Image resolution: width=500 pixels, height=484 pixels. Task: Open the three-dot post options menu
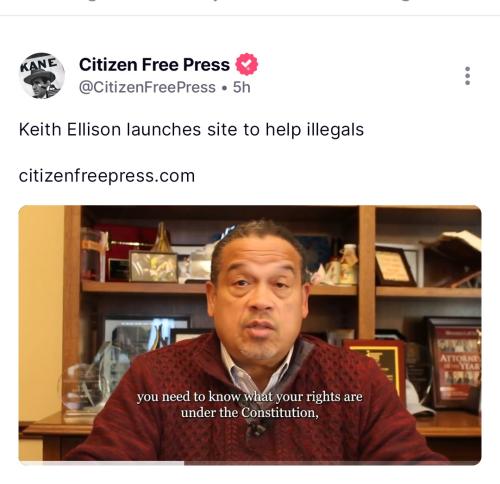point(467,76)
